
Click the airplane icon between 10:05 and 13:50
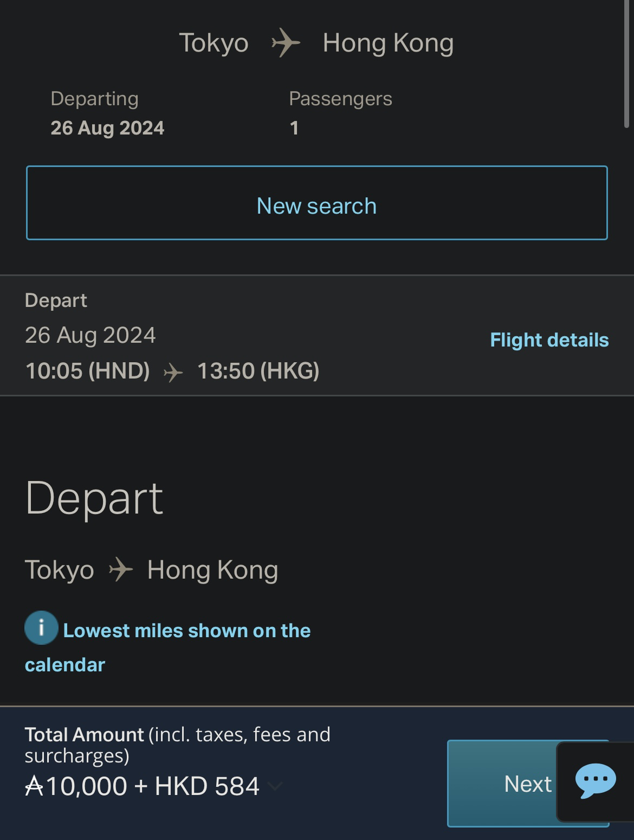point(173,372)
